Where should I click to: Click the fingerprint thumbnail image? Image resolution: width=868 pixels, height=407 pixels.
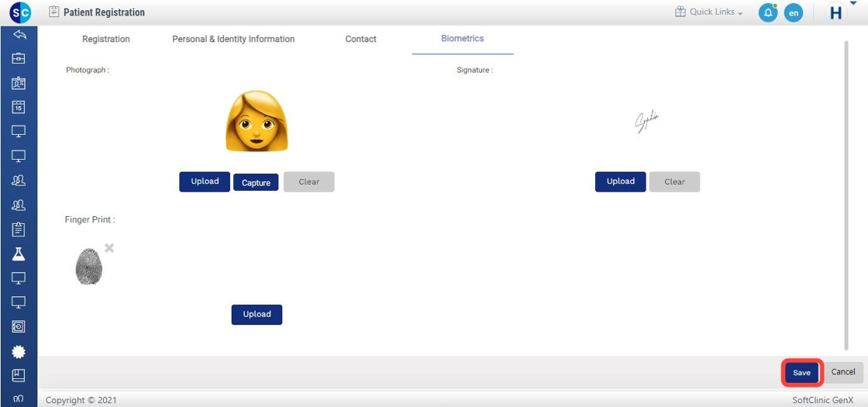pyautogui.click(x=88, y=266)
